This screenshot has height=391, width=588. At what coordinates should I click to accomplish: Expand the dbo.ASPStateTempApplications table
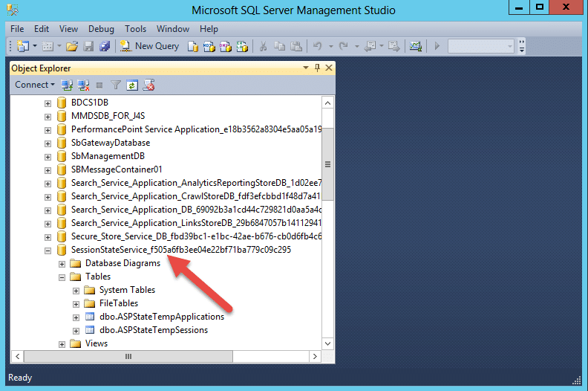click(x=76, y=317)
